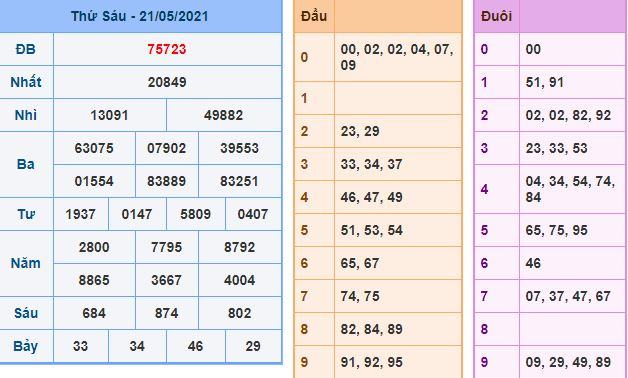Viewport: 628px width, 378px height.
Task: Select the third prize number 07902
Action: (x=166, y=148)
